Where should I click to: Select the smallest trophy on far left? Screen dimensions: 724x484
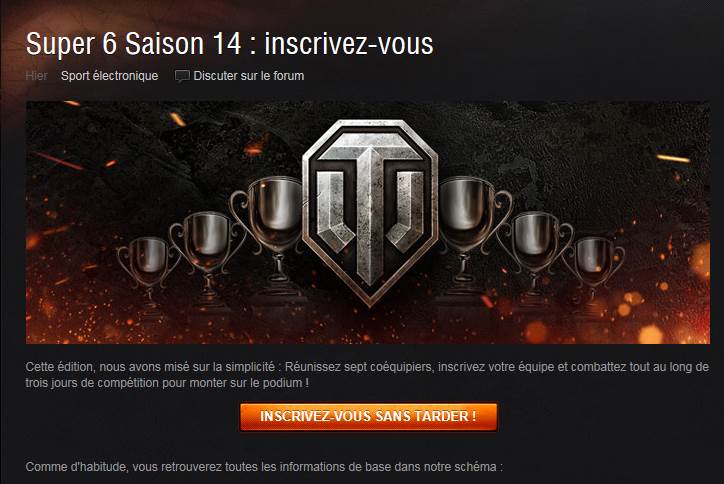click(149, 270)
